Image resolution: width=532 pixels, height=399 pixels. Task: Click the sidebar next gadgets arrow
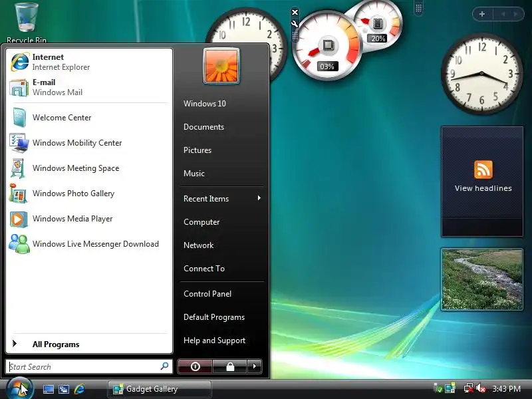(x=516, y=14)
